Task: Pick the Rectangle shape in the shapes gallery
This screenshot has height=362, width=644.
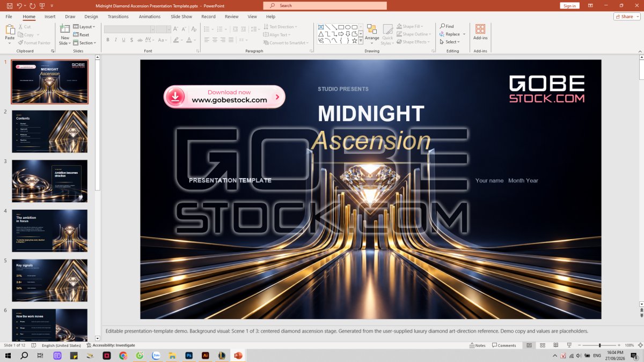Action: [341, 27]
